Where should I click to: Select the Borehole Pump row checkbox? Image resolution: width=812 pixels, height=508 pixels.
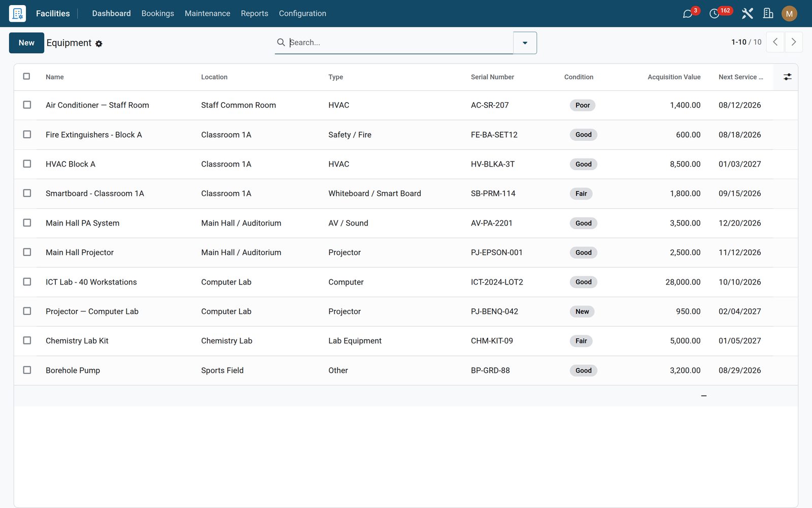click(x=27, y=370)
